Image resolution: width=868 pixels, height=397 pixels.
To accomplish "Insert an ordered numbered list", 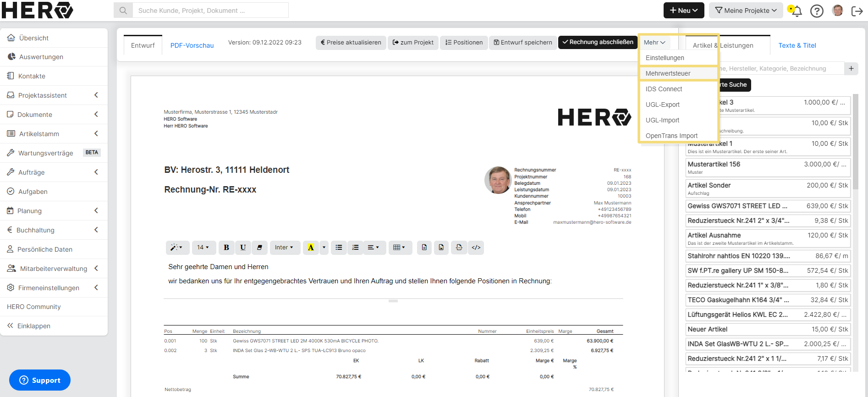I will point(355,248).
